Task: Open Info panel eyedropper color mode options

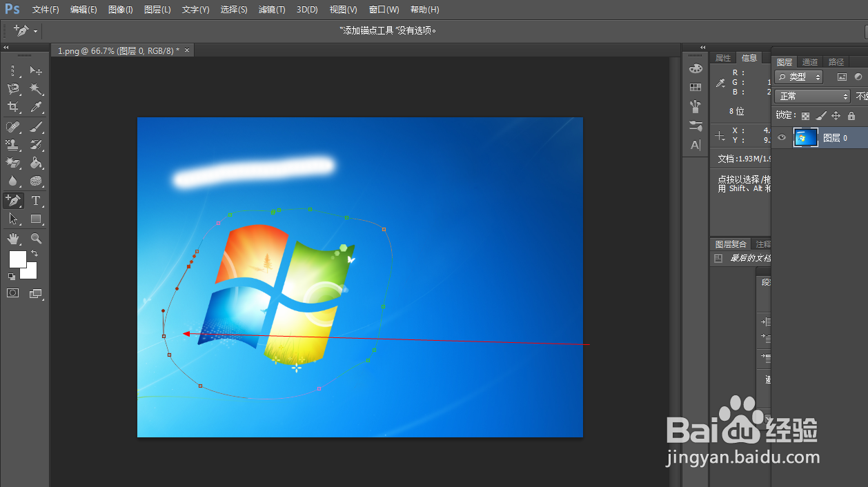Action: pyautogui.click(x=720, y=83)
